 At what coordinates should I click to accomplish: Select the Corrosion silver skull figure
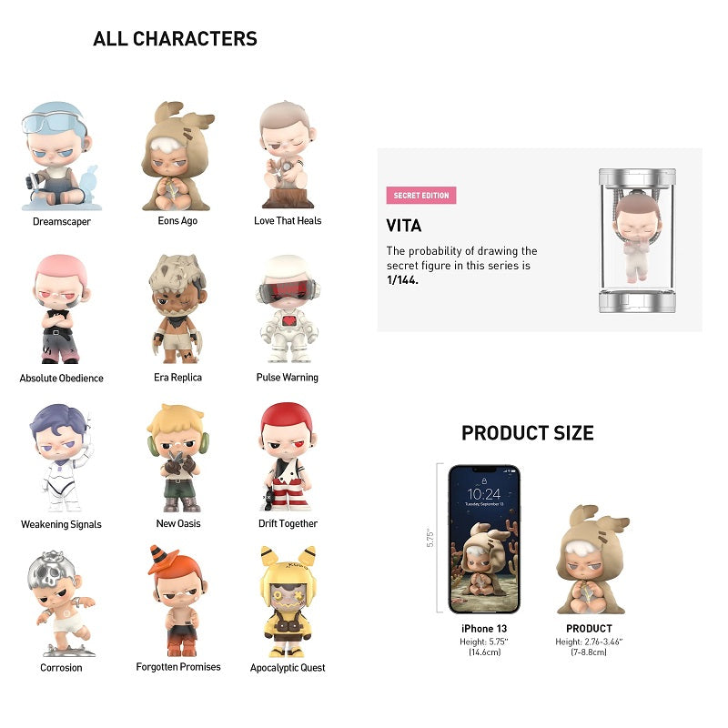61,603
